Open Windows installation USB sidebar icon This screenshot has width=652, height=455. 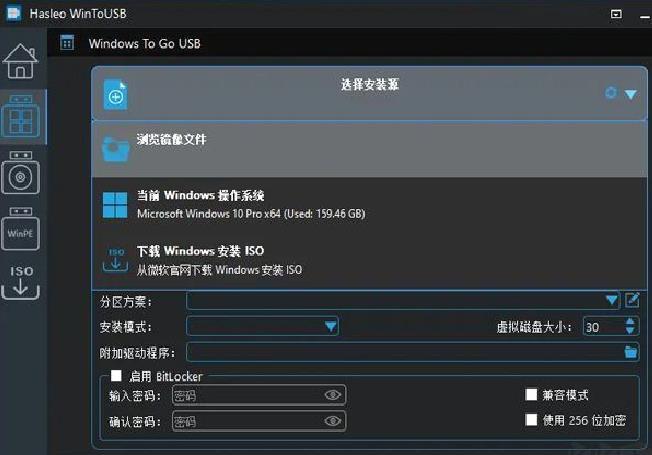click(x=20, y=173)
